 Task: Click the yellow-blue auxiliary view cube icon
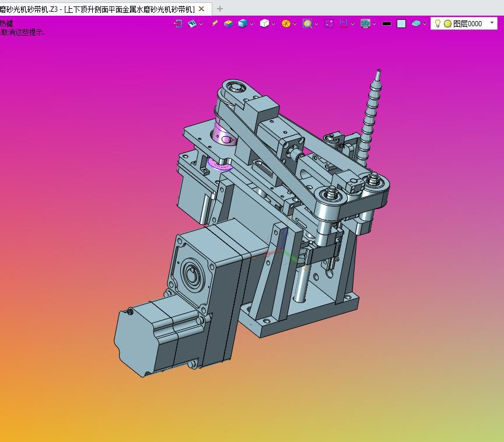[229, 23]
